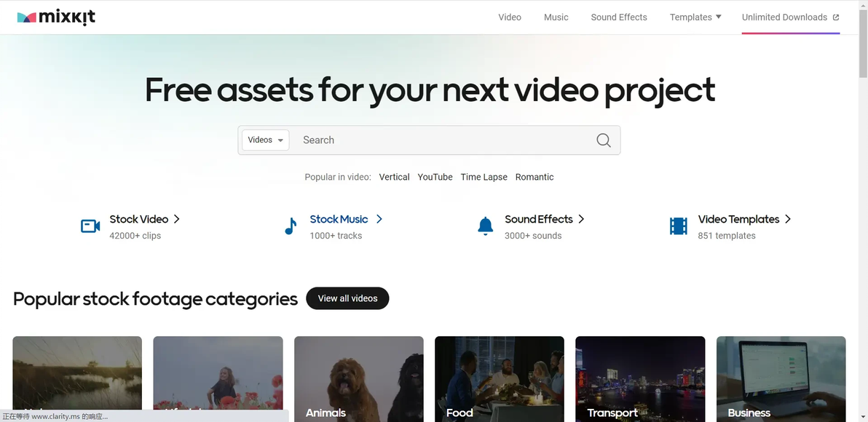Open the Transport category thumbnail
Viewport: 868px width, 422px height.
pyautogui.click(x=639, y=378)
